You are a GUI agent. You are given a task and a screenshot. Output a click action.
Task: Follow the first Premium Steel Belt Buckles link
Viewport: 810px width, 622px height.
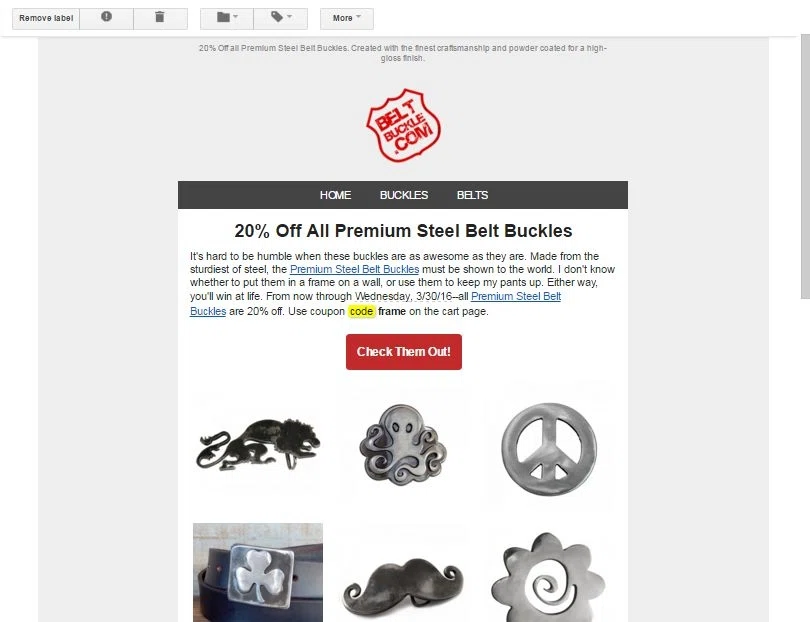click(x=354, y=269)
